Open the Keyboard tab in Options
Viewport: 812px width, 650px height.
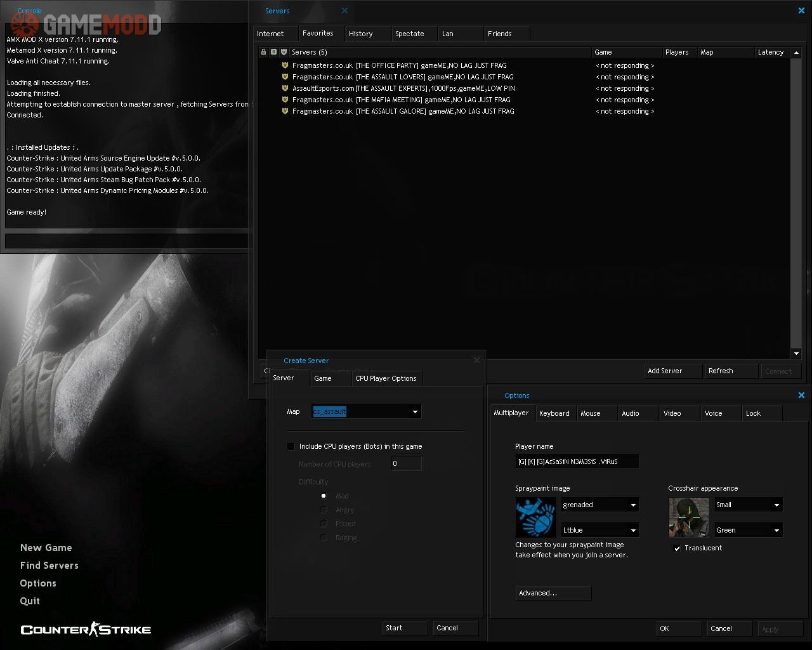pos(554,413)
